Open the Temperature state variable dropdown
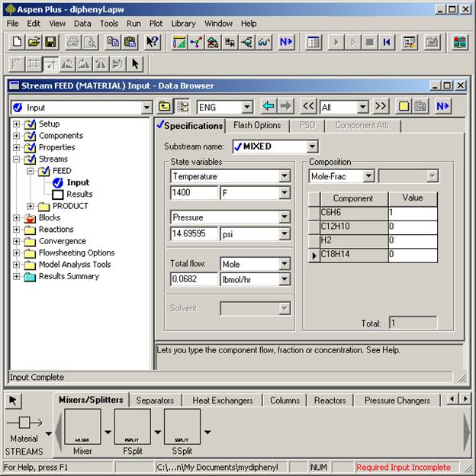 [x=285, y=176]
